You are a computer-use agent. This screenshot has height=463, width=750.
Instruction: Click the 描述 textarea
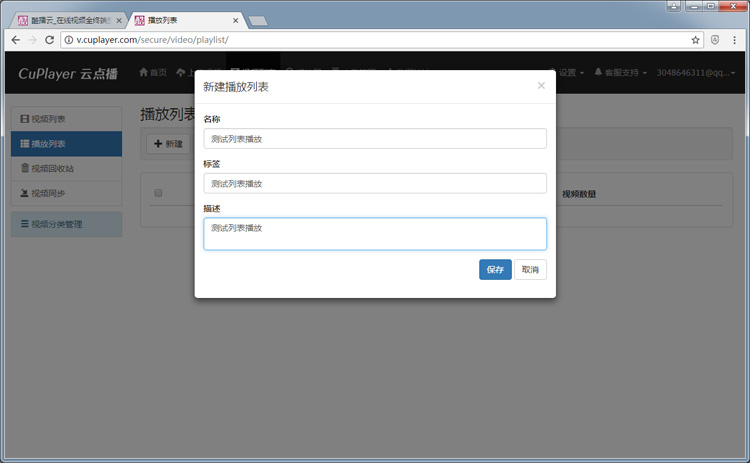click(x=374, y=234)
